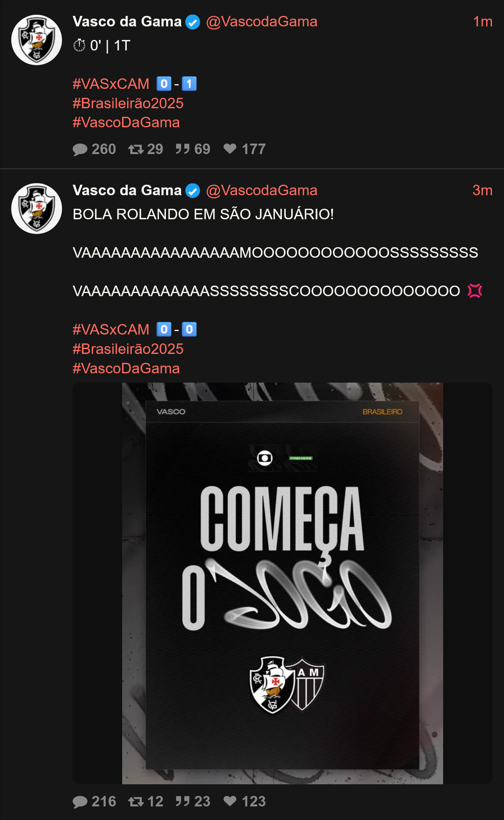This screenshot has width=504, height=820.
Task: Open #VASxCAM hashtag in the first tweet
Action: 111,84
